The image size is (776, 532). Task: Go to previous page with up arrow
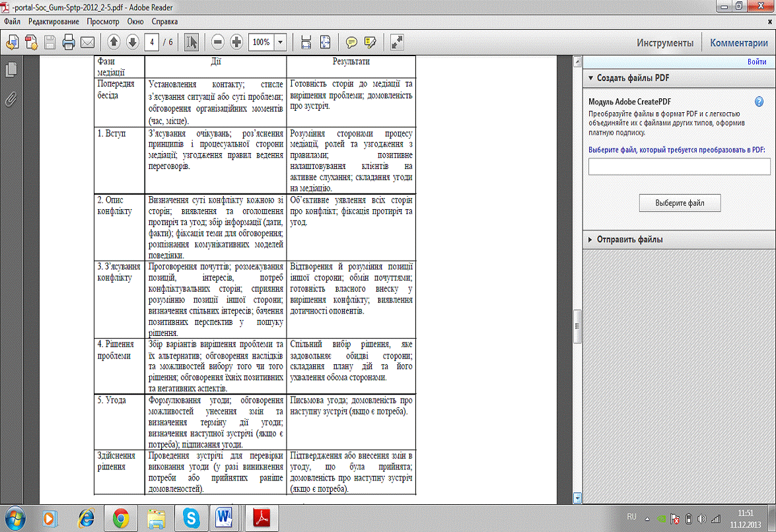(x=114, y=42)
